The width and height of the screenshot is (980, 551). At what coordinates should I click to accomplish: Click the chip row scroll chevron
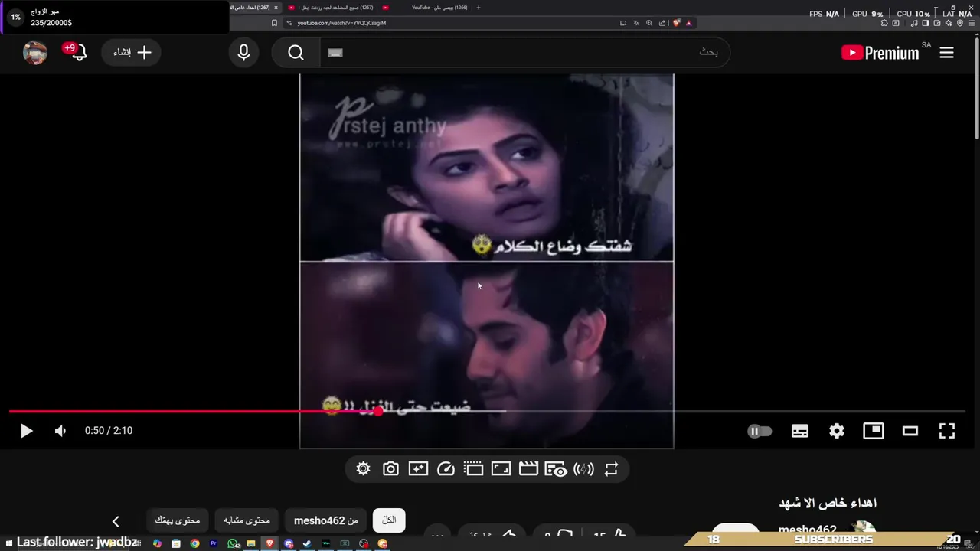pos(116,521)
